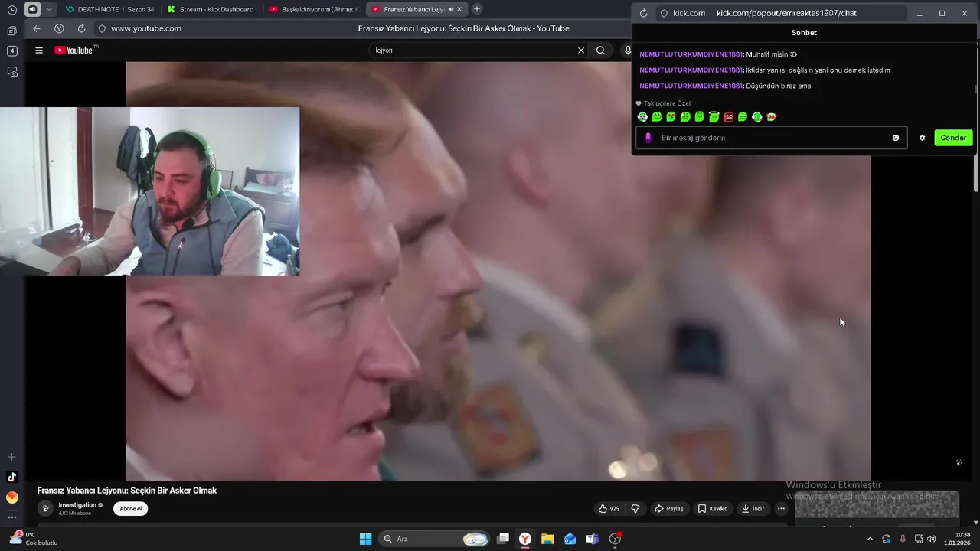Open the YouTube hamburger guide menu
Image resolution: width=980 pixels, height=551 pixels.
(x=39, y=51)
